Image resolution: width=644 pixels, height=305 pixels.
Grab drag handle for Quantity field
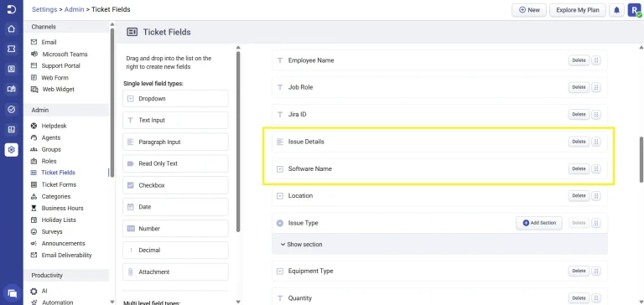pos(596,298)
